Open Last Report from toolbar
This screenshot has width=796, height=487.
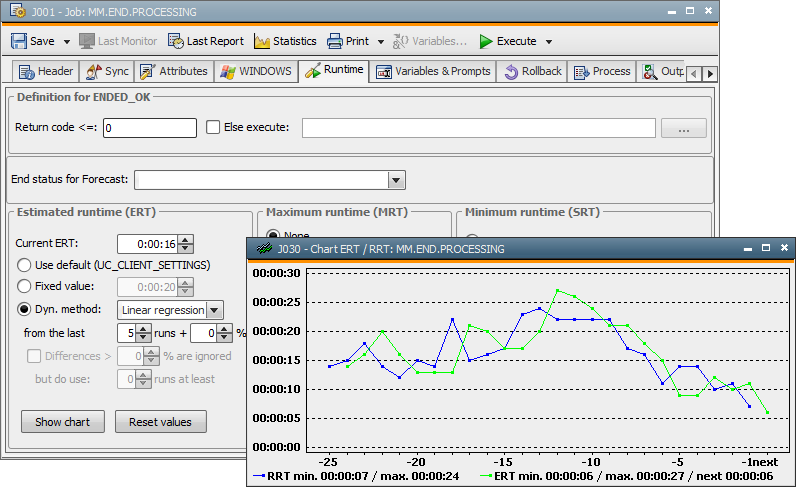click(206, 41)
